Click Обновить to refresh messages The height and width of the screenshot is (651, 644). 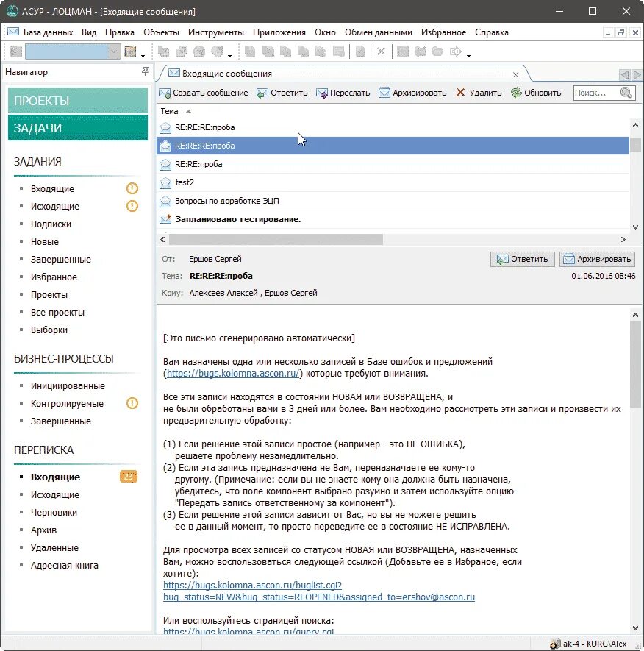[x=536, y=93]
